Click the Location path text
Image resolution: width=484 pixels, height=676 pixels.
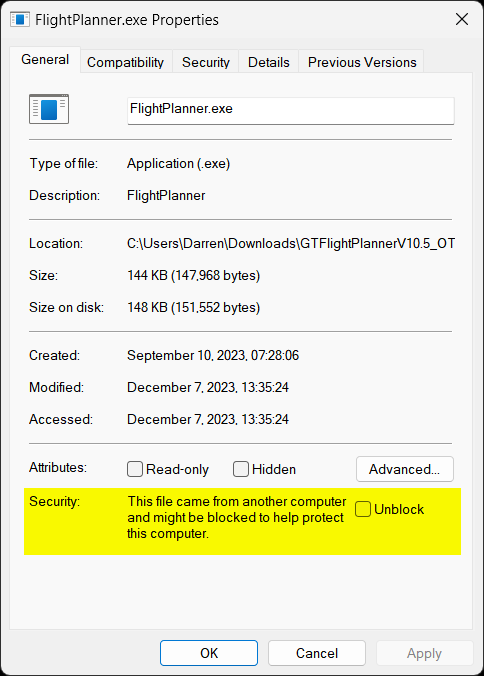pos(291,244)
